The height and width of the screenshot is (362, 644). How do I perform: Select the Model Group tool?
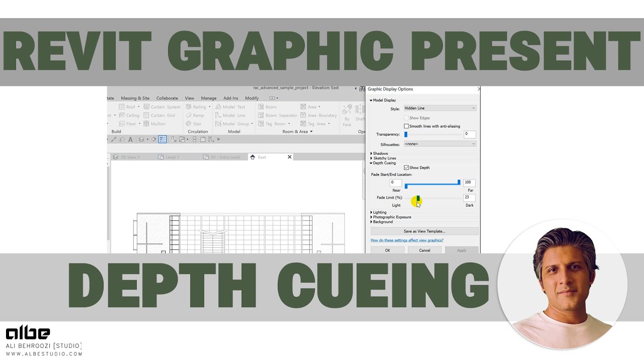click(x=234, y=124)
